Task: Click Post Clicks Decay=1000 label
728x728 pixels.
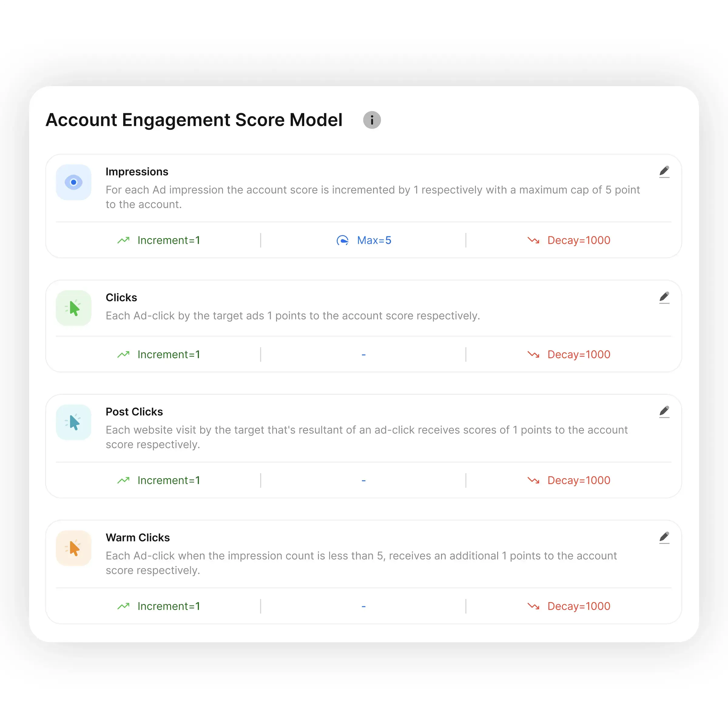Action: coord(578,480)
